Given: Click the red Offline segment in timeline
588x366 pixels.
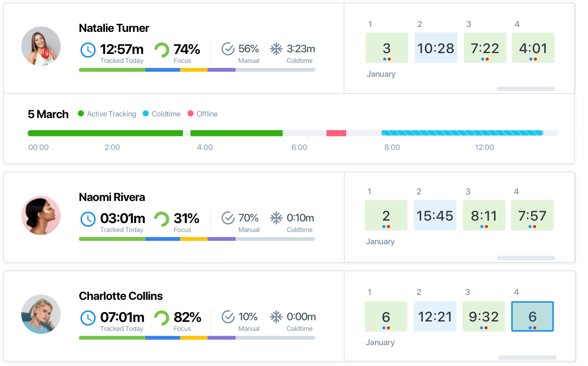Looking at the screenshot, I should click(336, 133).
